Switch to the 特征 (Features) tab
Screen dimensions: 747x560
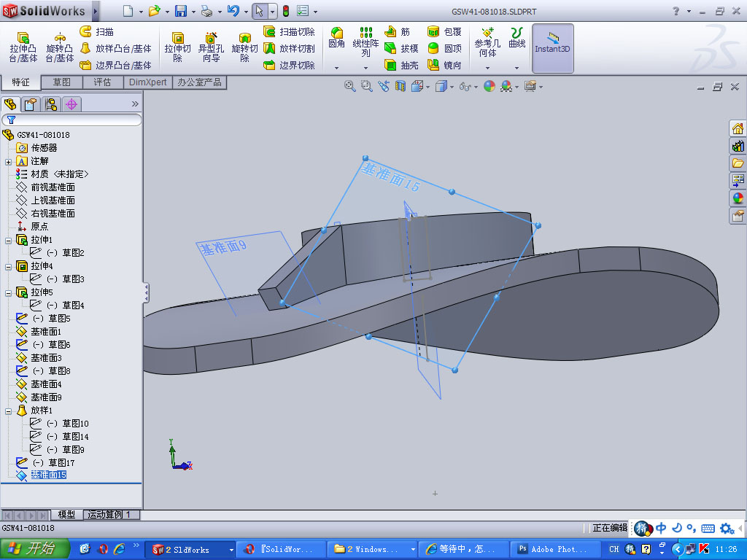(20, 82)
